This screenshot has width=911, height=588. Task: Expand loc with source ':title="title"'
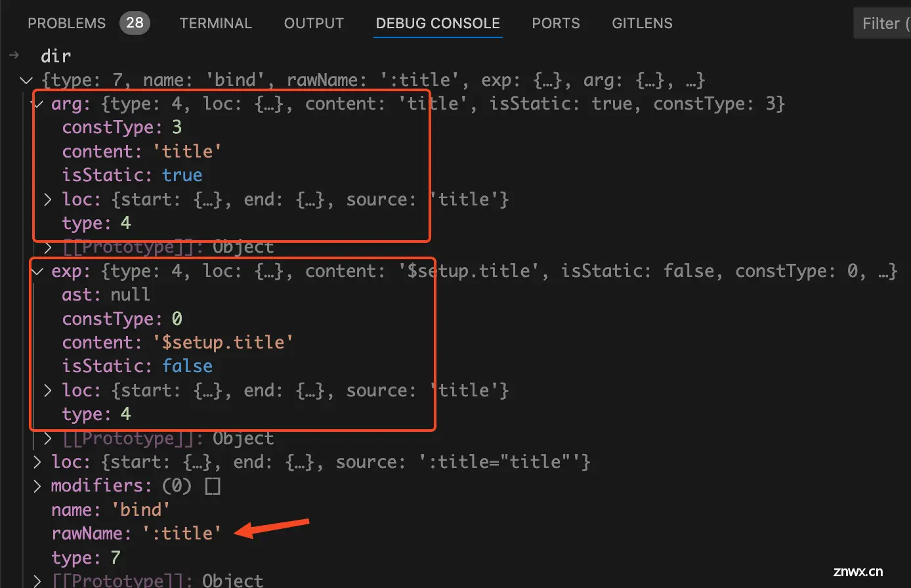click(x=39, y=462)
